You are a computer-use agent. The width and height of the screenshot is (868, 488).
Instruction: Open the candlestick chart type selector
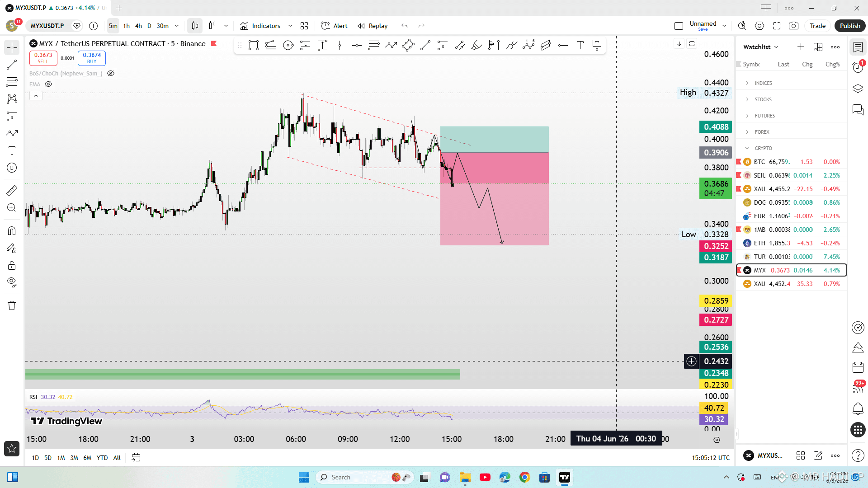click(195, 26)
